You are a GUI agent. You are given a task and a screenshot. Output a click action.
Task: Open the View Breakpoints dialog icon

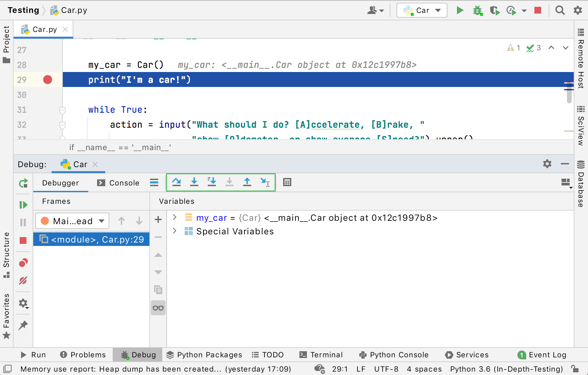click(23, 262)
